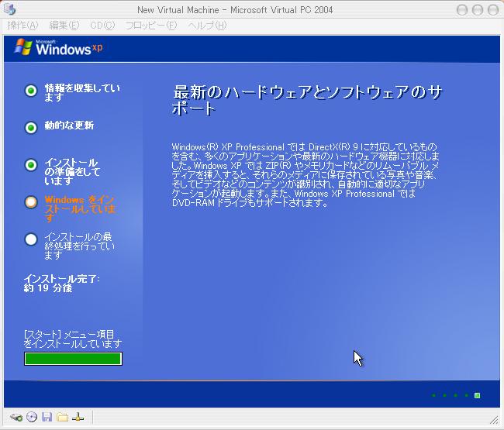Click the bright green square progress dot
Viewport: 504px width, 430px height.
point(478,395)
